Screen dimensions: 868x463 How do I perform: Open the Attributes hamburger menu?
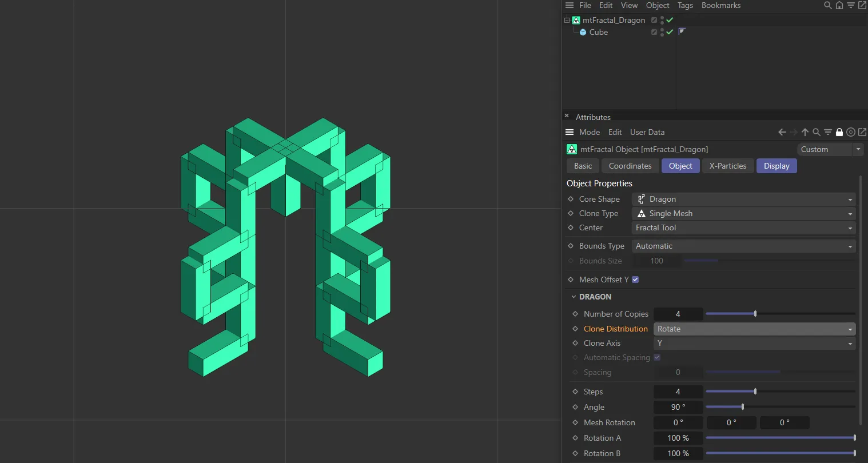pos(570,132)
